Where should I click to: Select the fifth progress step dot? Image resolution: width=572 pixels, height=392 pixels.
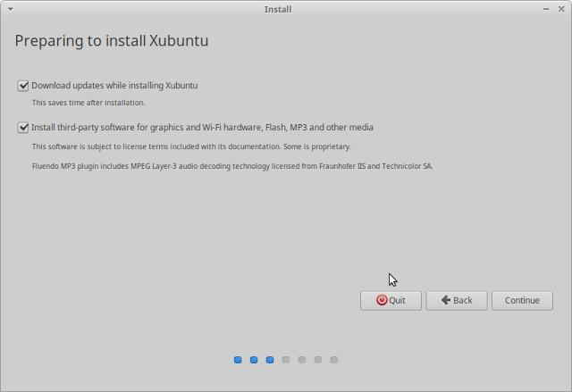coord(302,360)
